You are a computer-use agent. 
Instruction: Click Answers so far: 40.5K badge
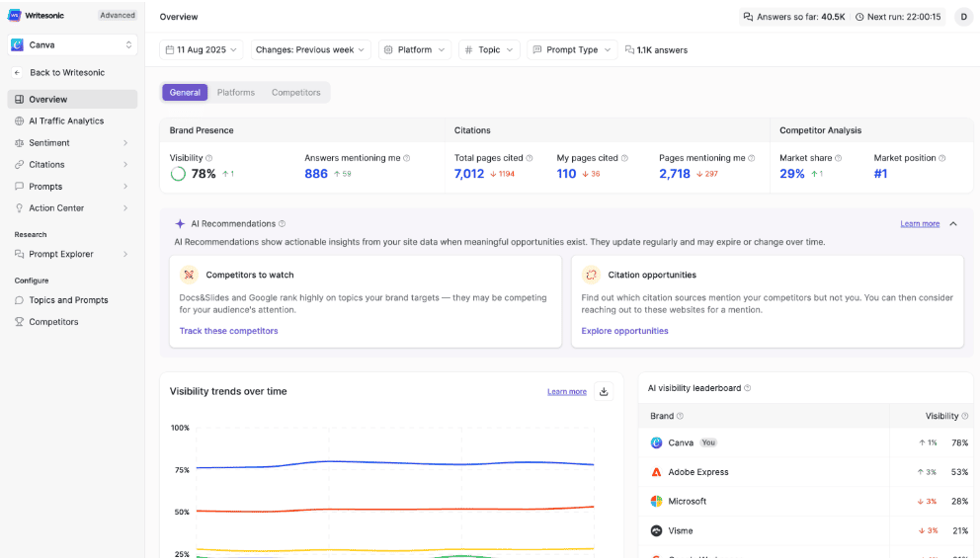[793, 17]
